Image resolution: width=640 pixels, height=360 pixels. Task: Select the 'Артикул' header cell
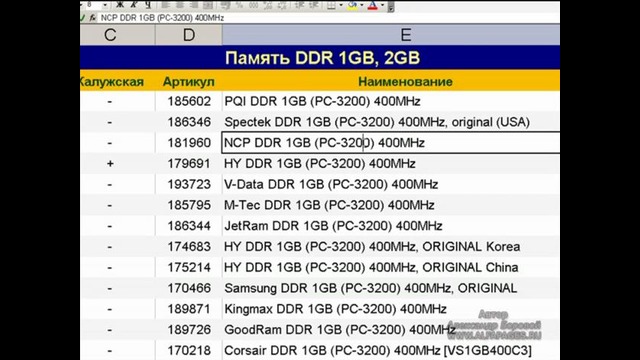[189, 81]
